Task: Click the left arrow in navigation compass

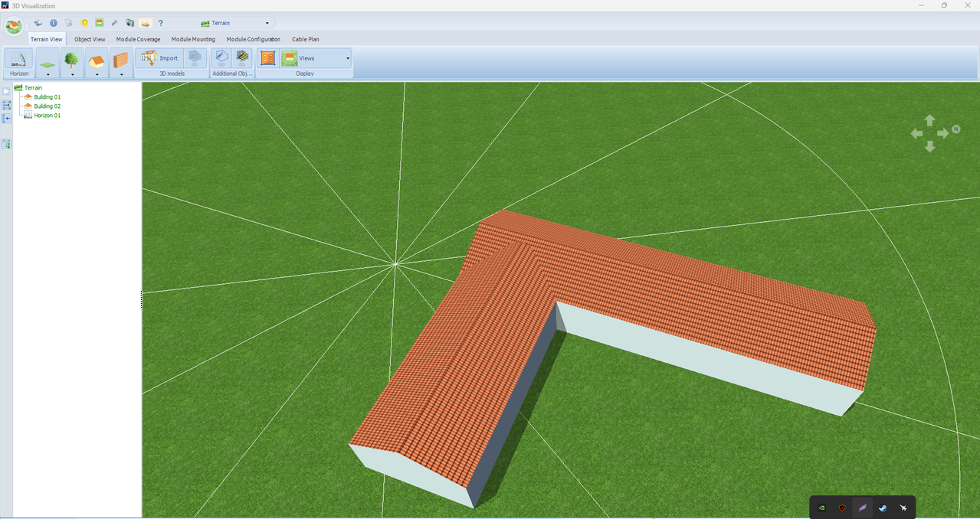Action: coord(916,133)
